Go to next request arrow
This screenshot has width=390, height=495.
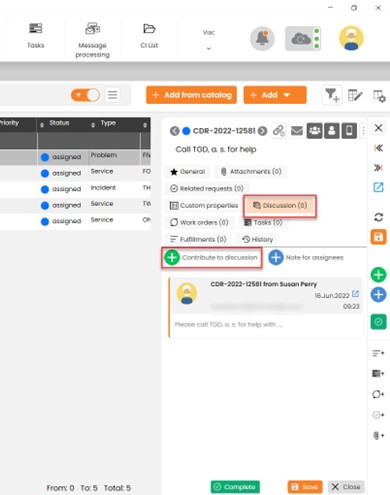(263, 131)
